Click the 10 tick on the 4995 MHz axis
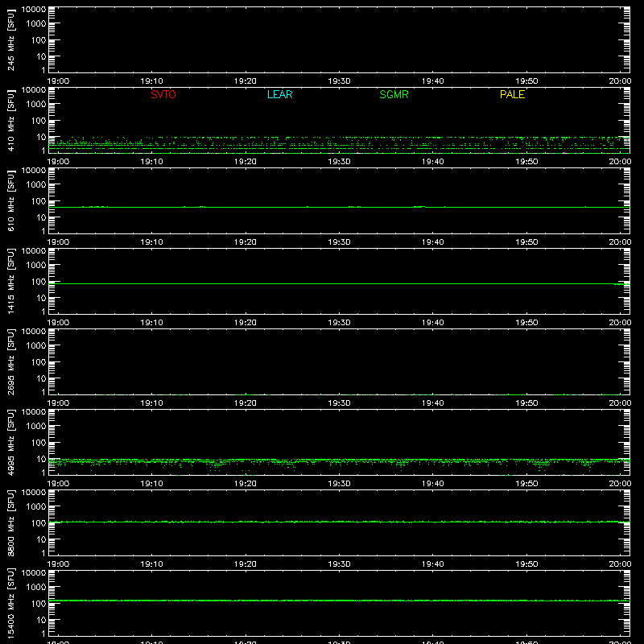The width and height of the screenshot is (644, 644). tap(42, 459)
